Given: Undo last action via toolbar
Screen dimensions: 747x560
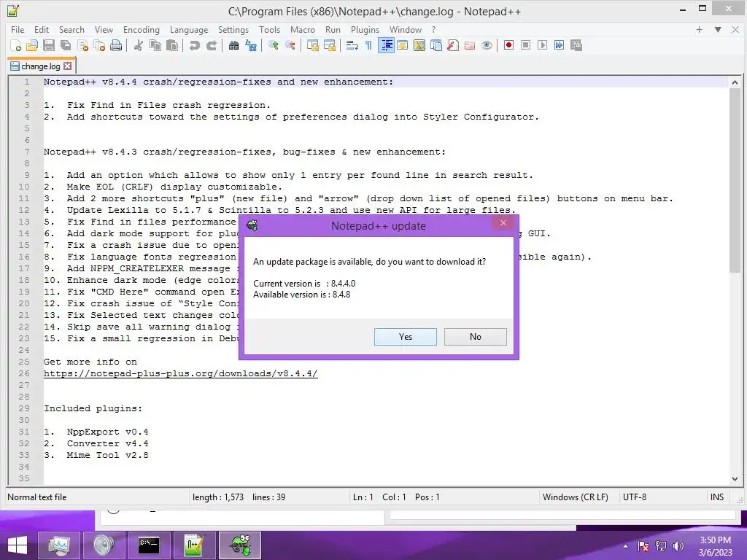Looking at the screenshot, I should tap(194, 45).
